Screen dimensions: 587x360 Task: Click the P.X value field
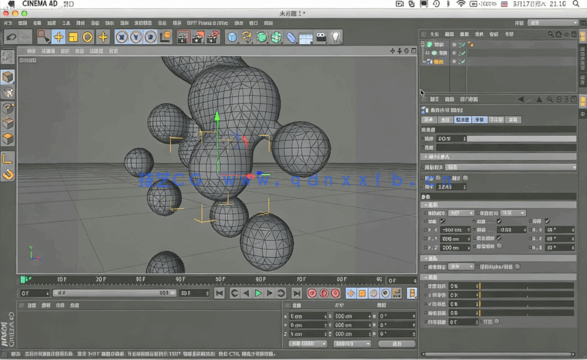(455, 230)
